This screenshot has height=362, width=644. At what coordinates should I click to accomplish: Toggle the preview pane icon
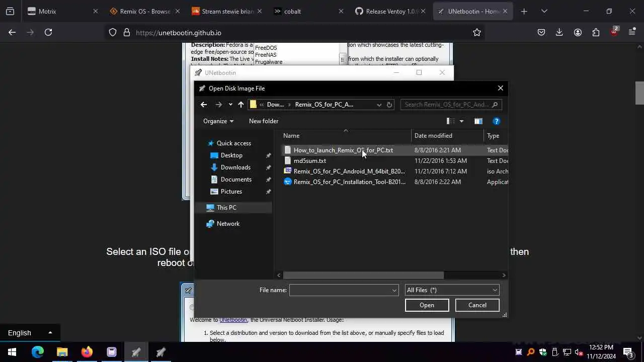(x=478, y=121)
